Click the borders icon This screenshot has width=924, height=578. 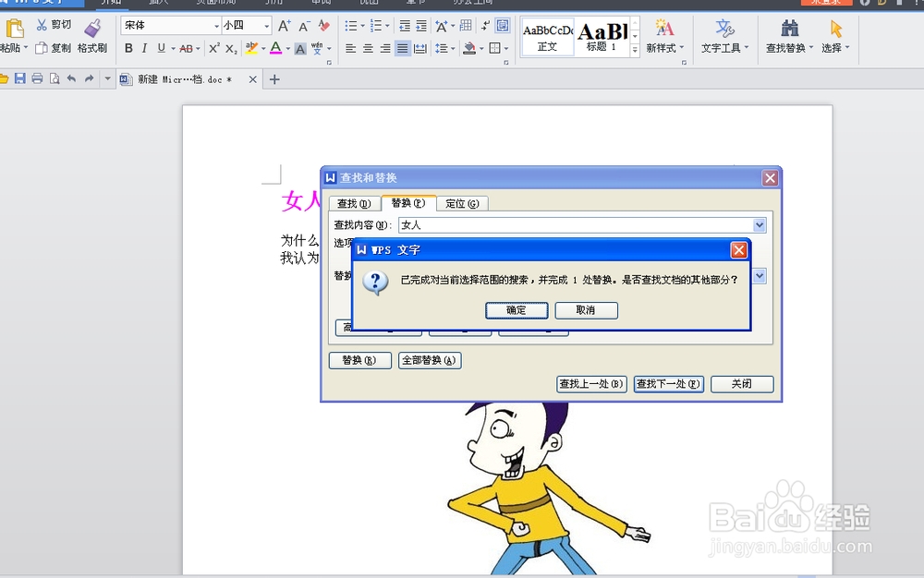(495, 48)
